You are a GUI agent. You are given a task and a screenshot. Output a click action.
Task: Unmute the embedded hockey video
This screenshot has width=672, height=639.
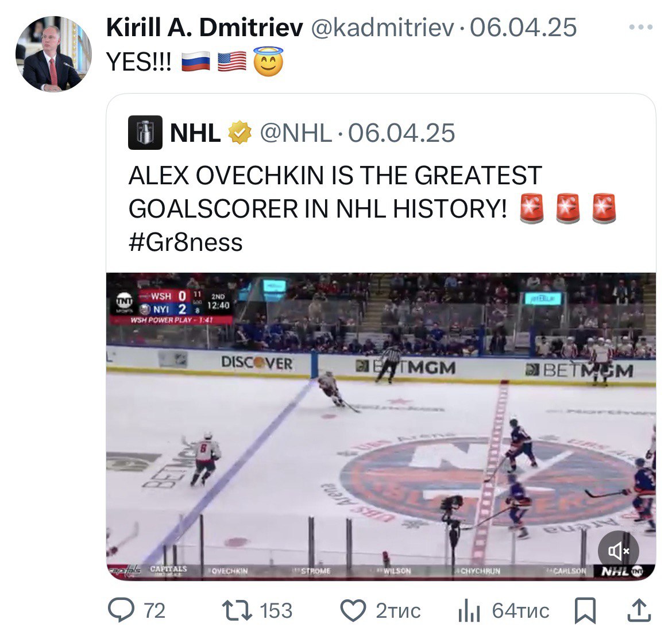[x=619, y=552]
